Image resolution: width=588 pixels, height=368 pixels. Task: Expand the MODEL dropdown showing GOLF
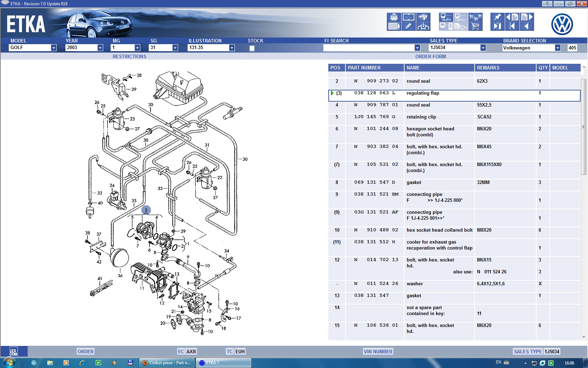54,48
